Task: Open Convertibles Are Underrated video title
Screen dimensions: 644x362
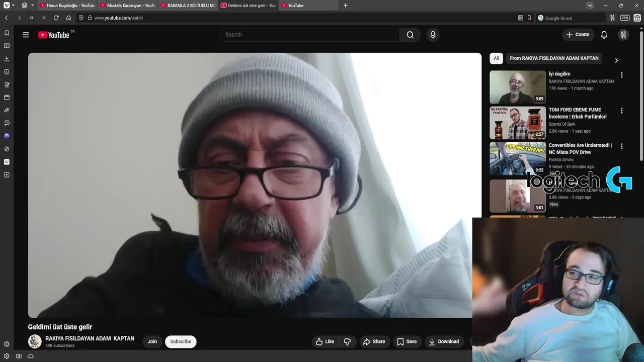Action: pyautogui.click(x=580, y=148)
